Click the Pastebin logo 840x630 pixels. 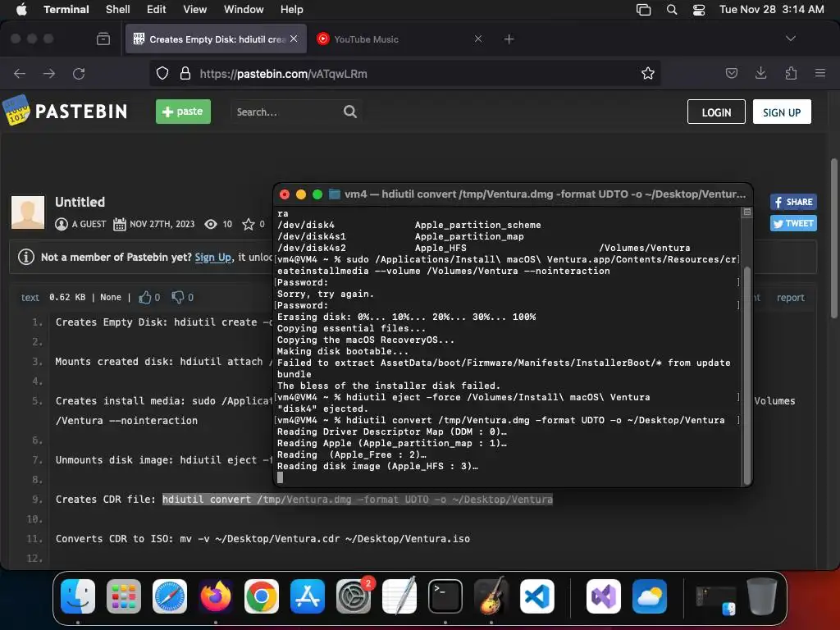click(66, 111)
